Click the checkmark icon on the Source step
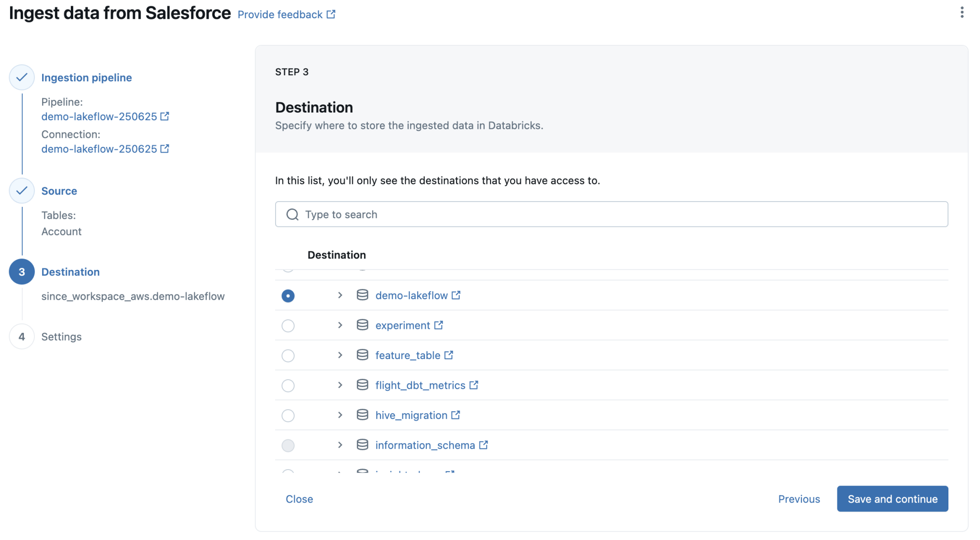Image resolution: width=980 pixels, height=540 pixels. click(21, 191)
